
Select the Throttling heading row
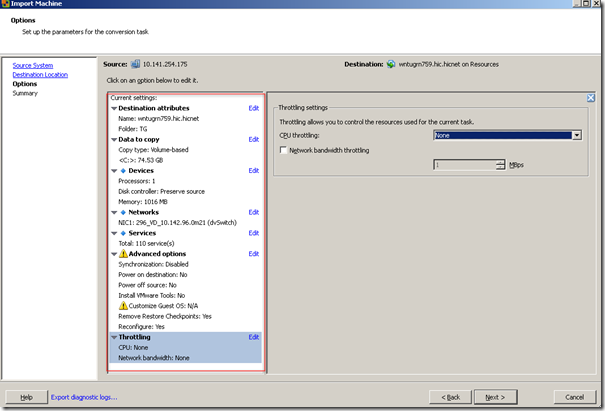coord(185,337)
